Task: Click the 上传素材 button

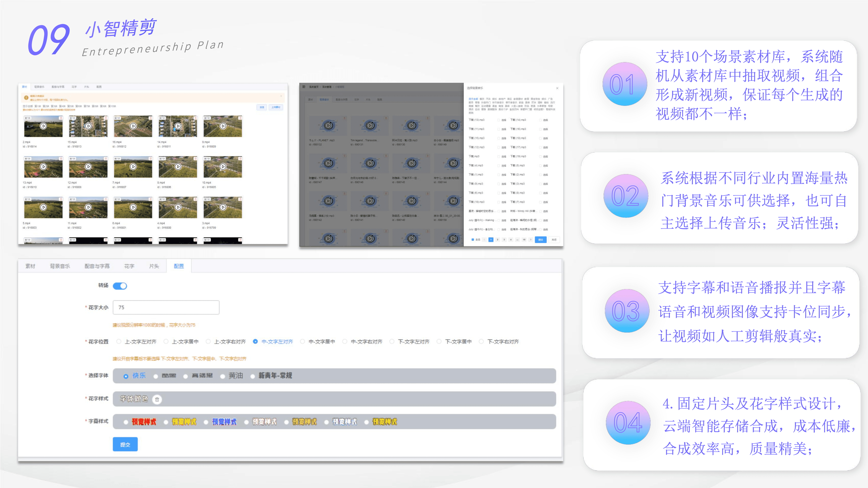Action: point(276,107)
